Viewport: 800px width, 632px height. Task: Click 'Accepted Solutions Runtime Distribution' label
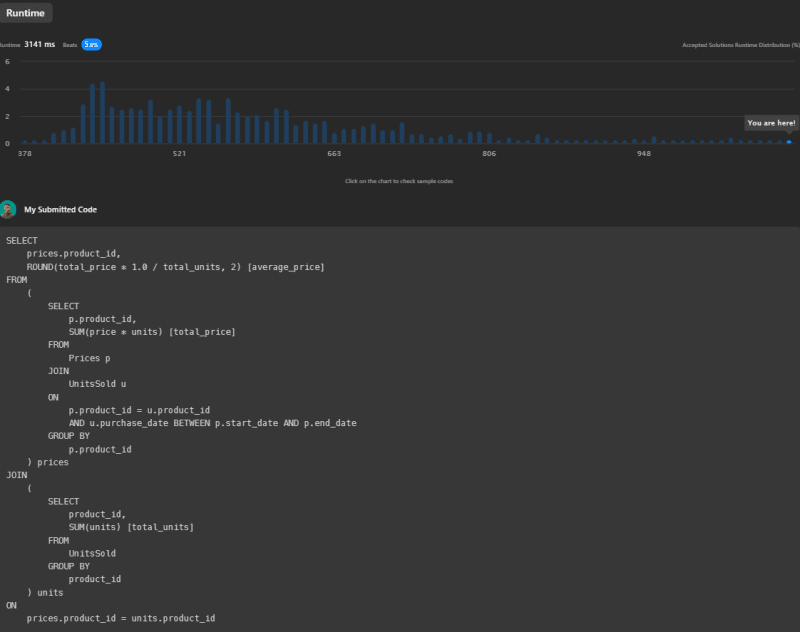[x=741, y=45]
